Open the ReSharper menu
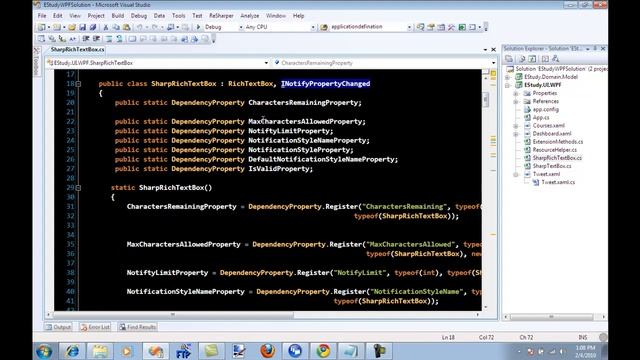640x360 pixels. pyautogui.click(x=221, y=16)
